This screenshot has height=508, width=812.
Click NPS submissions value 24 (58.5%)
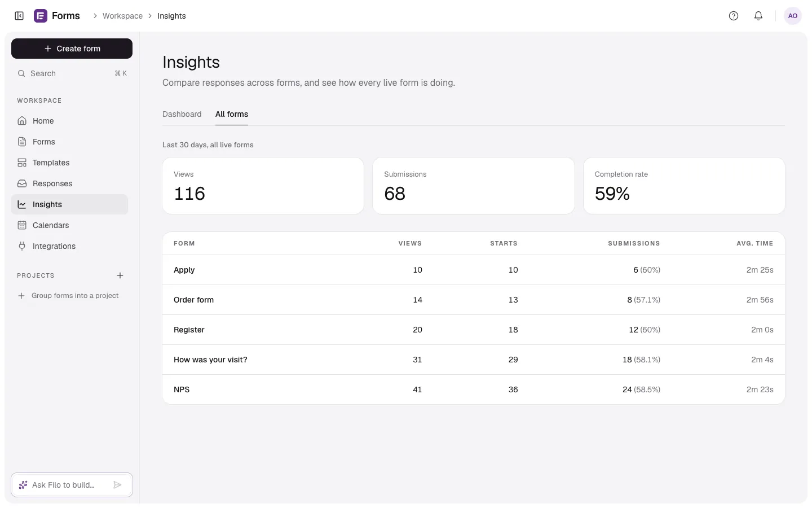click(x=641, y=389)
